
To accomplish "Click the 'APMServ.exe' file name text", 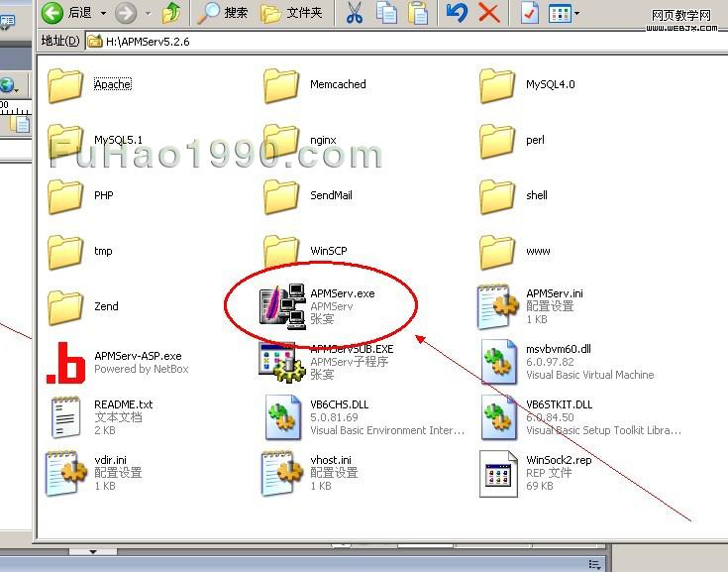I will coord(343,293).
